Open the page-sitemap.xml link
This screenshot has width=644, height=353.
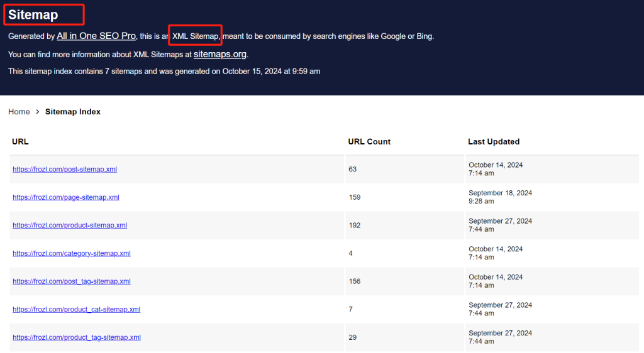tap(66, 197)
